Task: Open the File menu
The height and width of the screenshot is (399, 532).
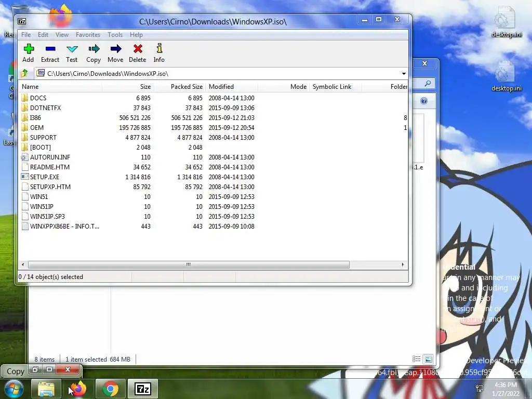Action: point(26,35)
